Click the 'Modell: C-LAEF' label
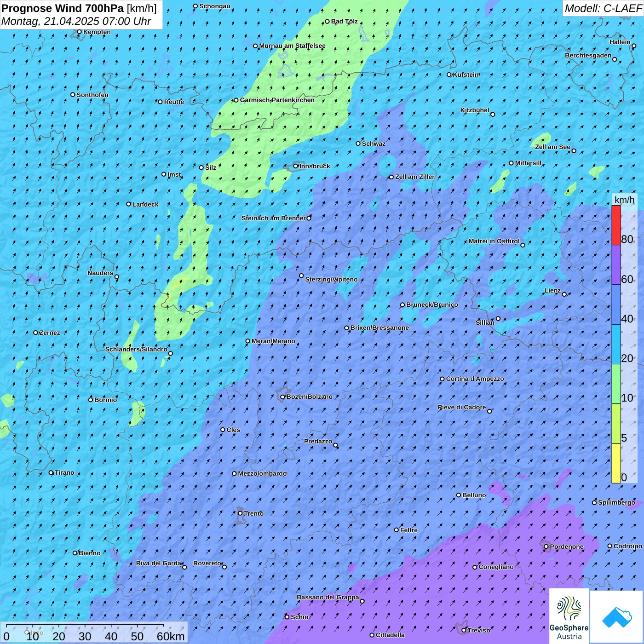The width and height of the screenshot is (644, 644). (x=603, y=8)
